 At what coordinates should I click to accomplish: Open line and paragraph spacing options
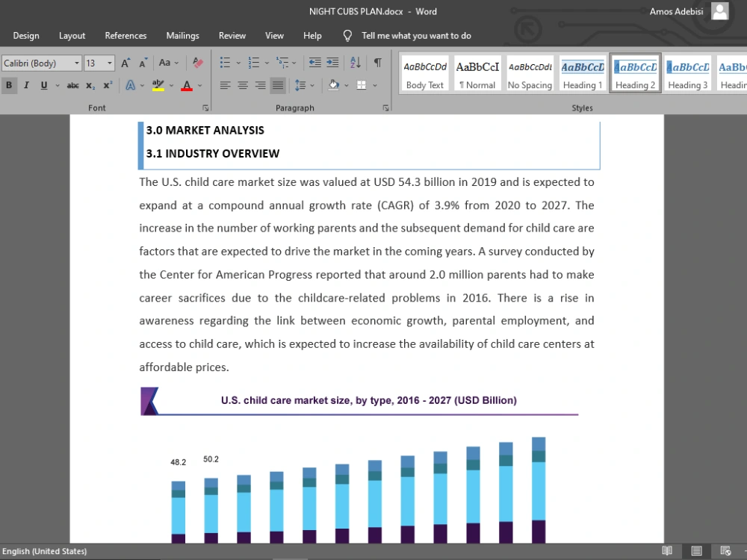coord(300,85)
